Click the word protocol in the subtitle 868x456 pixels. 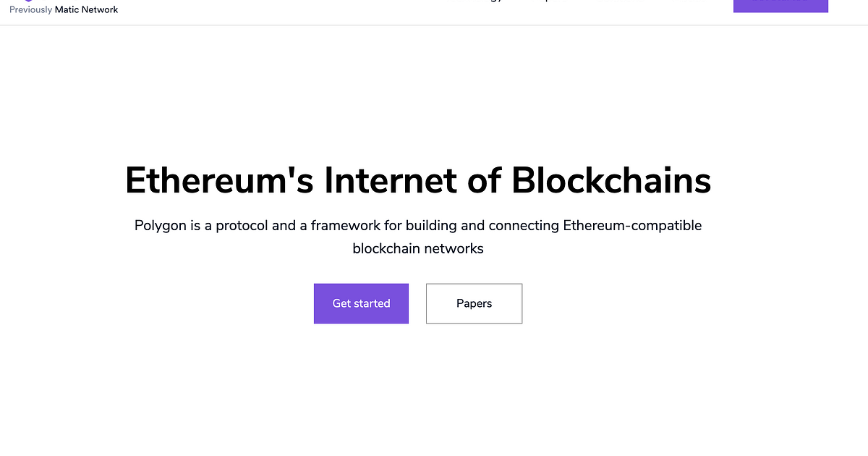point(242,226)
